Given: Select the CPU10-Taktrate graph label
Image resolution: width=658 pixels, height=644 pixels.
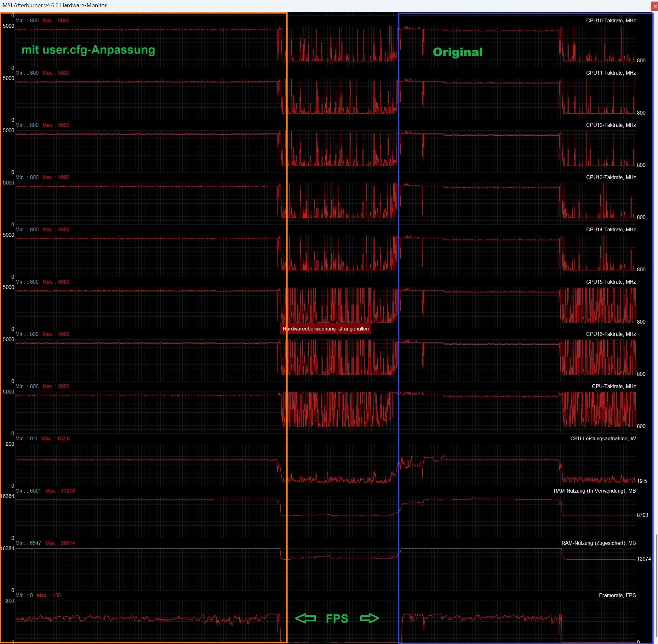Looking at the screenshot, I should point(611,21).
